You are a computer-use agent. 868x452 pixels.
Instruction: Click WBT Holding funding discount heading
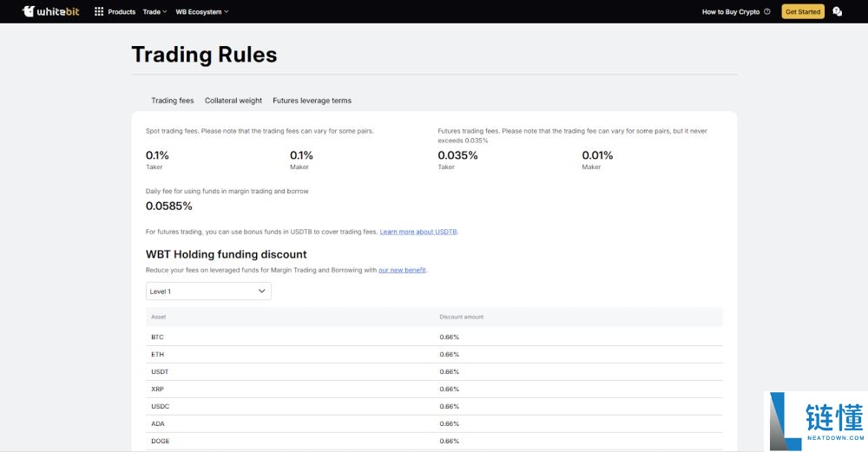point(226,254)
